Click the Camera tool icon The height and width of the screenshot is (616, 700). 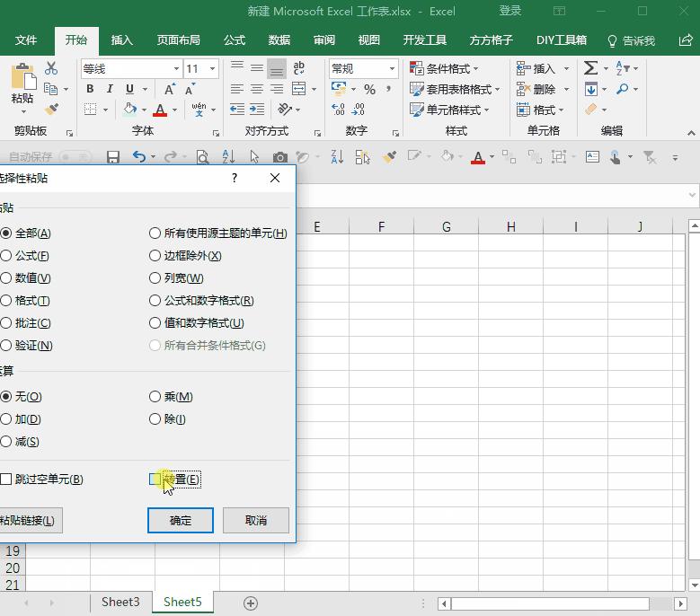coord(280,157)
